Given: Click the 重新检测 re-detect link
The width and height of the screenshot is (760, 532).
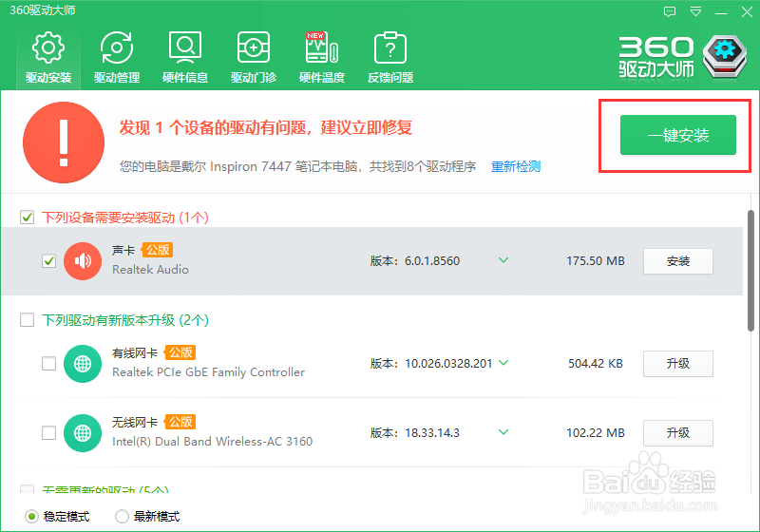Looking at the screenshot, I should coord(516,166).
